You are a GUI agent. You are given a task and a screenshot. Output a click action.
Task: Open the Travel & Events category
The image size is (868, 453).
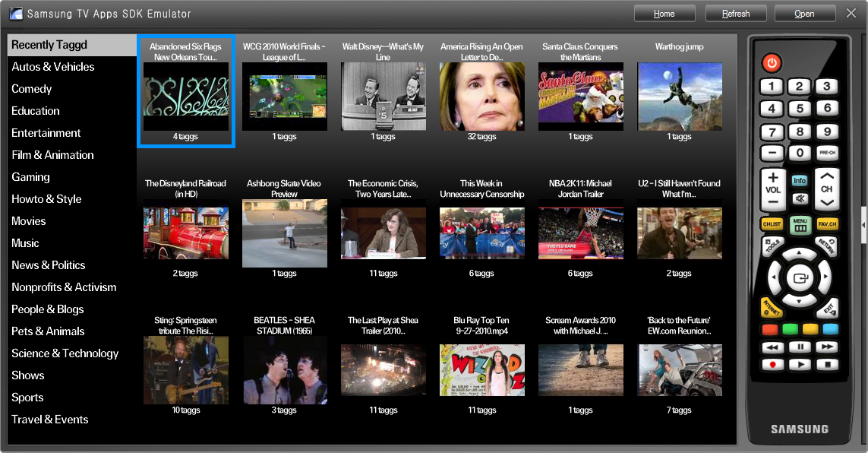pyautogui.click(x=50, y=420)
